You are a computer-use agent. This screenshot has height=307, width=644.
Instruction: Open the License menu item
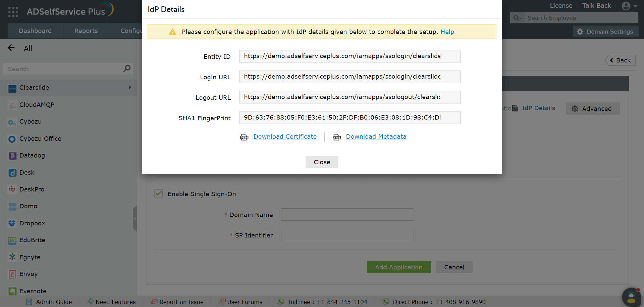561,6
